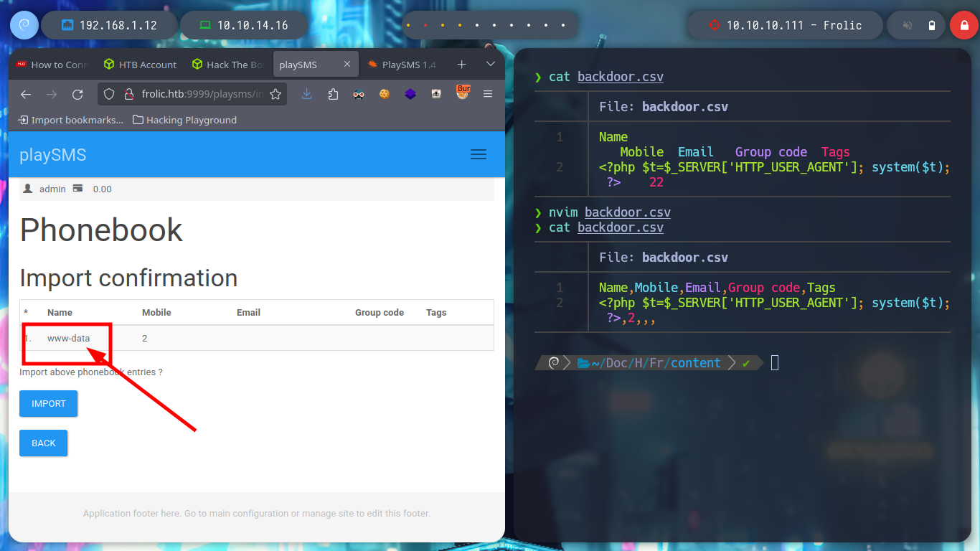Image resolution: width=980 pixels, height=551 pixels.
Task: Go back one page in browser
Action: point(26,94)
